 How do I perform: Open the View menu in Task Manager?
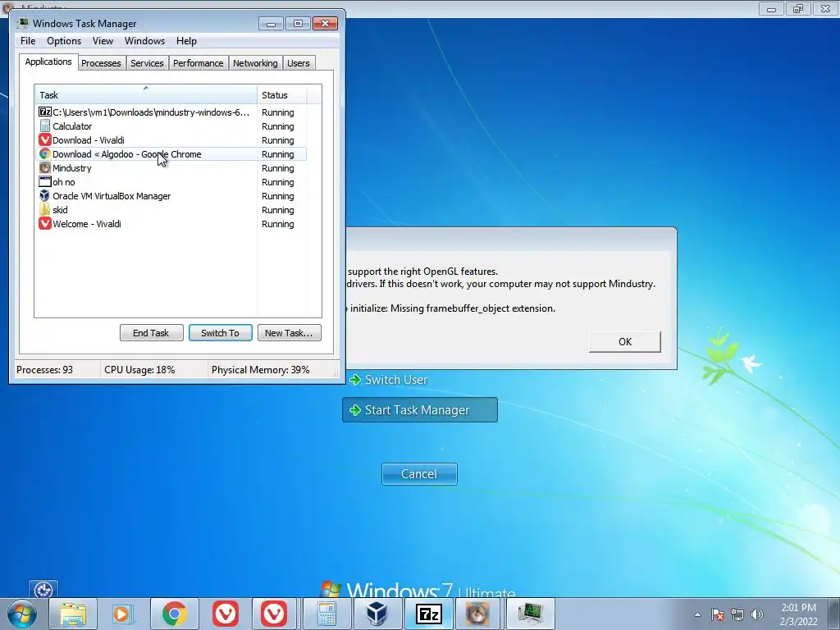103,41
